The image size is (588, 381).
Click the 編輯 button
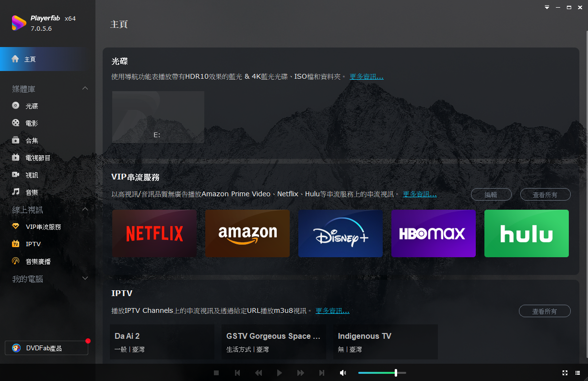[x=491, y=194]
